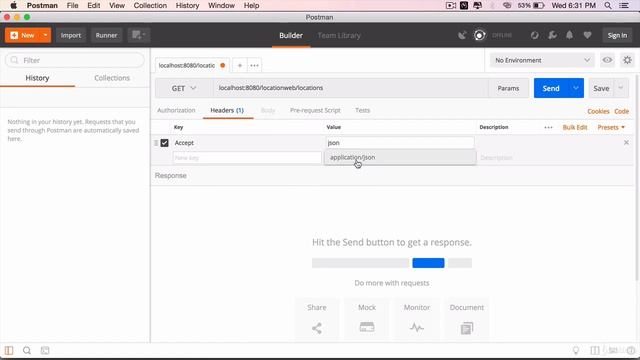The image size is (640, 360).
Task: Open the GET method dropdown
Action: tap(184, 88)
